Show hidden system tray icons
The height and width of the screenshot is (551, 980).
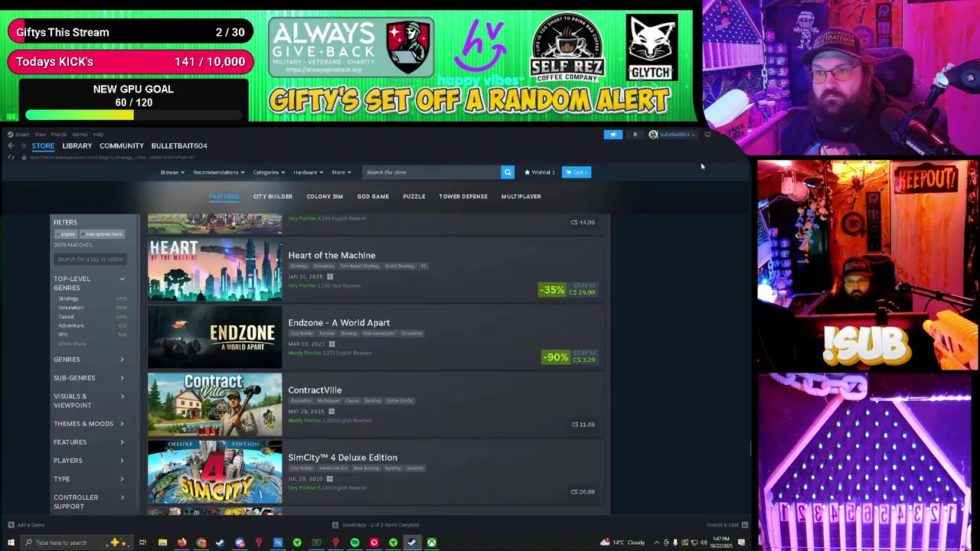pyautogui.click(x=656, y=543)
